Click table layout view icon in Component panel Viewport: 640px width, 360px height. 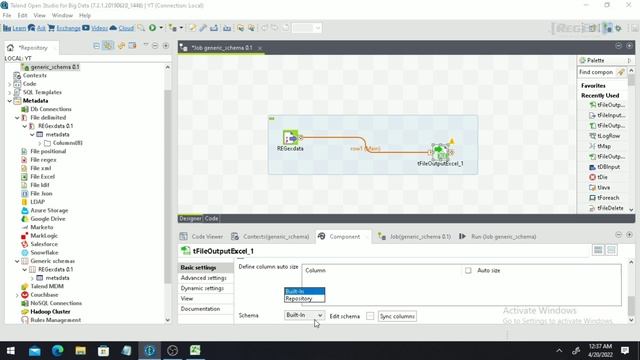(598, 250)
